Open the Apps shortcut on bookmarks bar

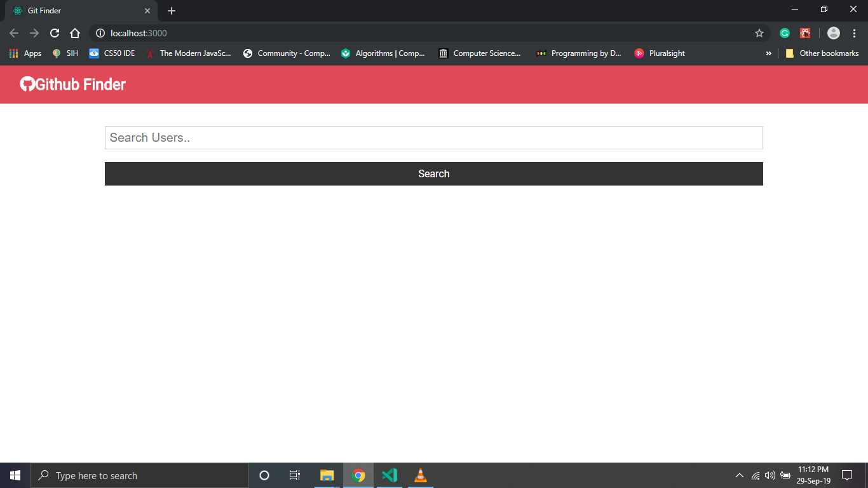pos(25,53)
